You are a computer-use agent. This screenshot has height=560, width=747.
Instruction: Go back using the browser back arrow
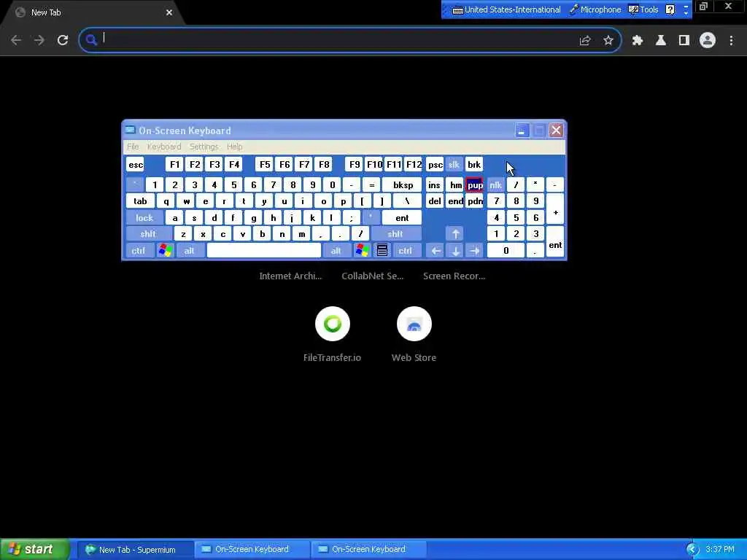coord(16,40)
